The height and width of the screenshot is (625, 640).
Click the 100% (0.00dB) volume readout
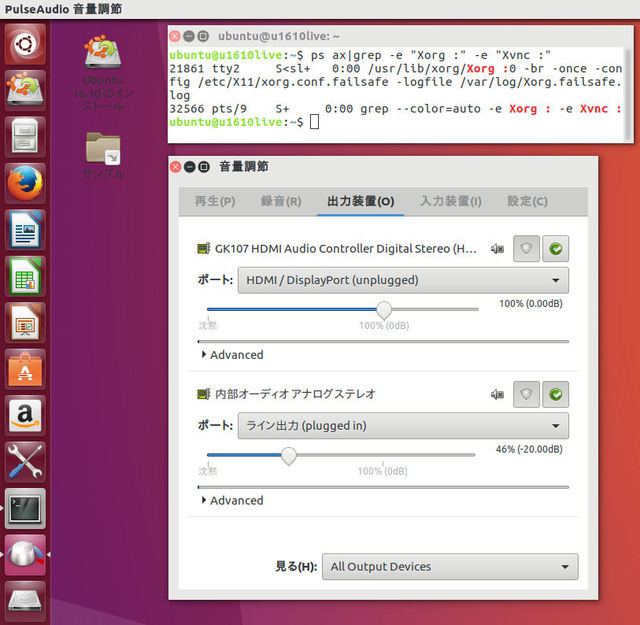531,304
